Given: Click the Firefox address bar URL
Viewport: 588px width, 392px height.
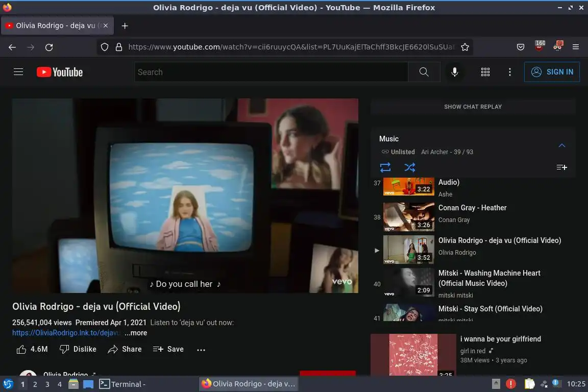Looking at the screenshot, I should click(x=291, y=47).
